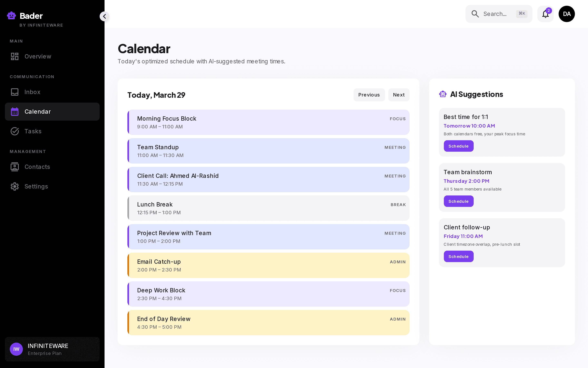The image size is (588, 368).
Task: Collapse the sidebar with the chevron button
Action: pyautogui.click(x=105, y=16)
